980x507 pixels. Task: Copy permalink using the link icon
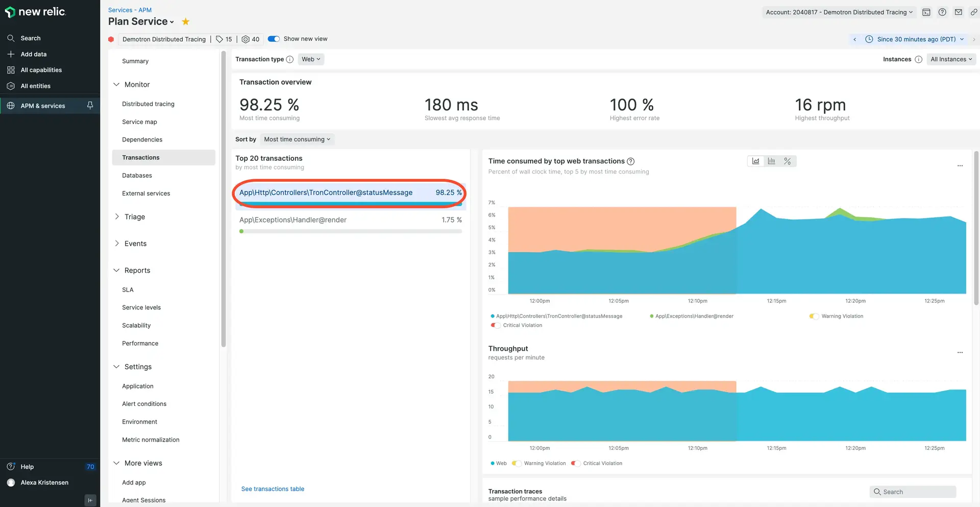click(x=974, y=12)
